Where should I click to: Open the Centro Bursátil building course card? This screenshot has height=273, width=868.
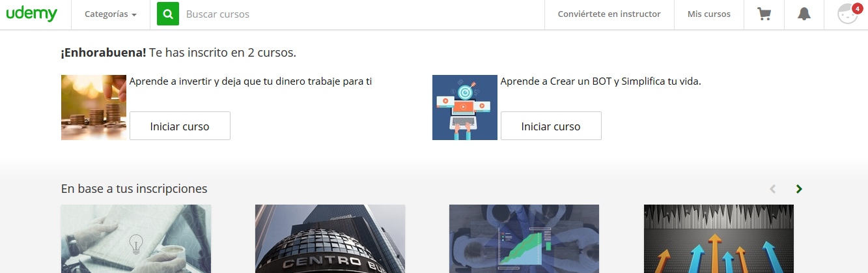tap(330, 238)
